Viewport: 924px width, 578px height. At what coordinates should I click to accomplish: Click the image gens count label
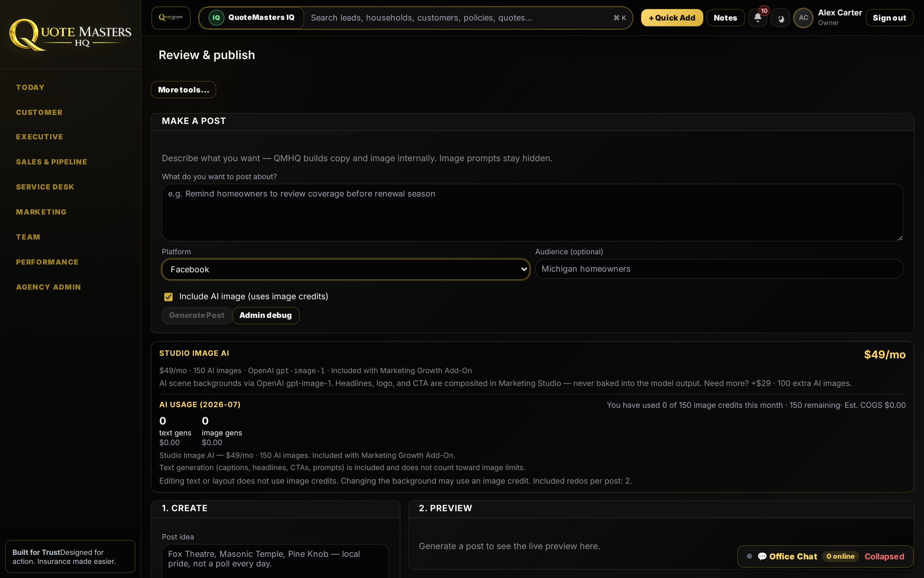222,433
